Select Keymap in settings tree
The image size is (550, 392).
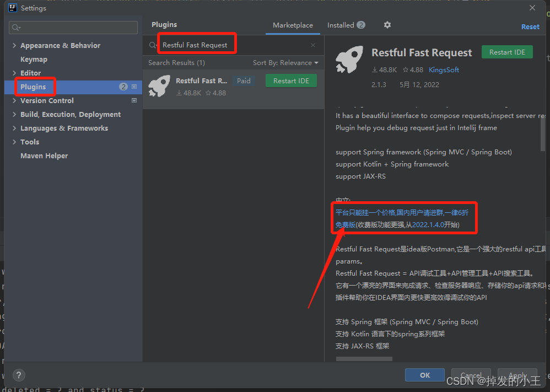click(34, 60)
